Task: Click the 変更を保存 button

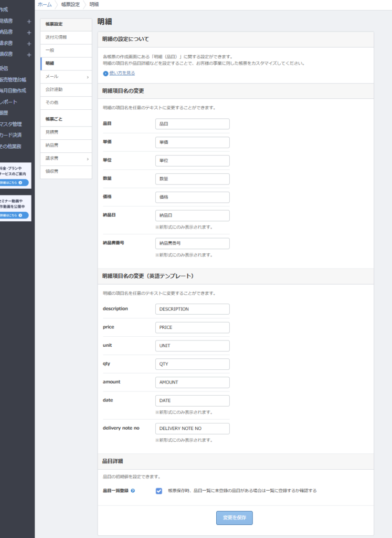Action: coord(235,518)
